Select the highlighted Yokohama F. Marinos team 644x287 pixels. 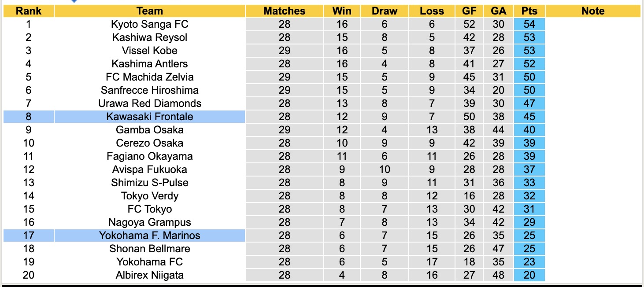[x=149, y=235]
